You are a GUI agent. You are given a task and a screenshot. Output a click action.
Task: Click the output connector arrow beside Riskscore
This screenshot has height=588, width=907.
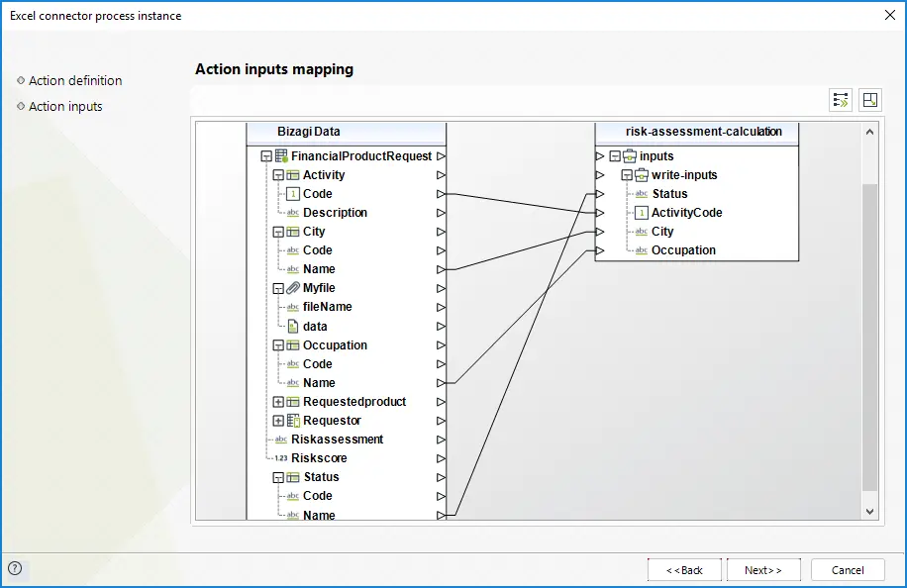click(441, 458)
